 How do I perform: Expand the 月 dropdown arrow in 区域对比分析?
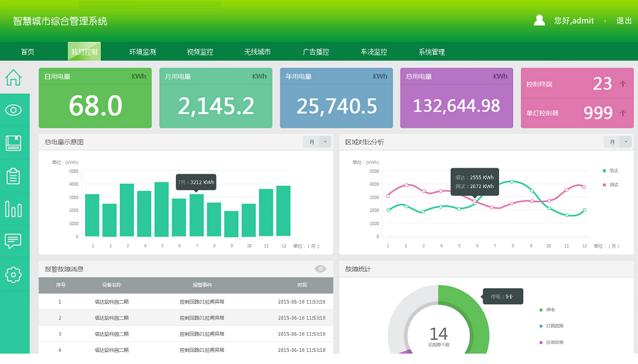pos(626,142)
